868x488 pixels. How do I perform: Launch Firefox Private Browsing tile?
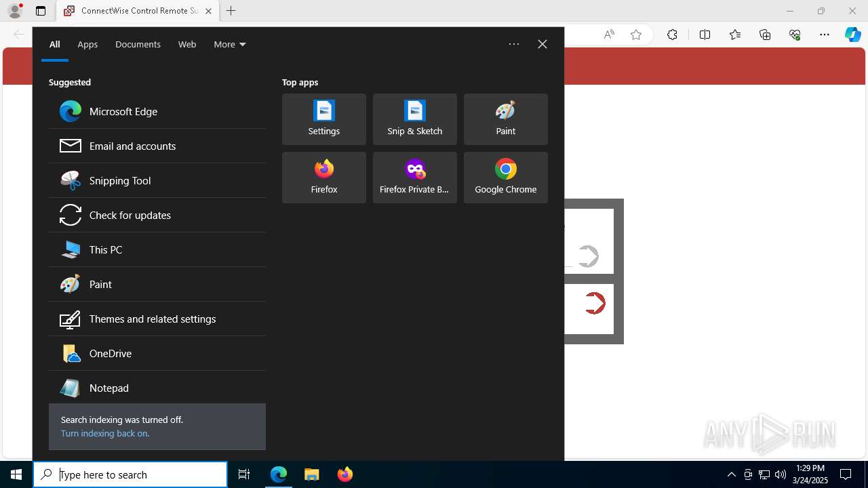coord(415,178)
